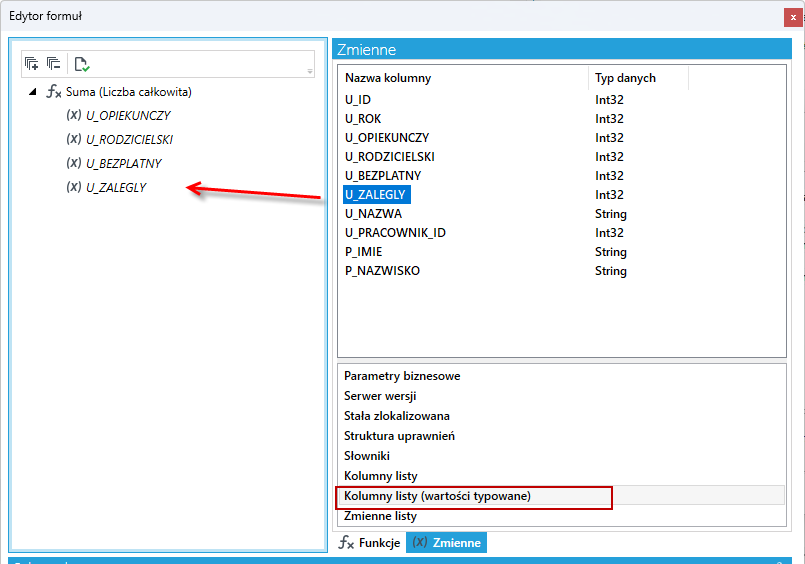Collapse the Suma (Liczba całkowita) node
Image resolution: width=805 pixels, height=564 pixels.
tap(33, 92)
